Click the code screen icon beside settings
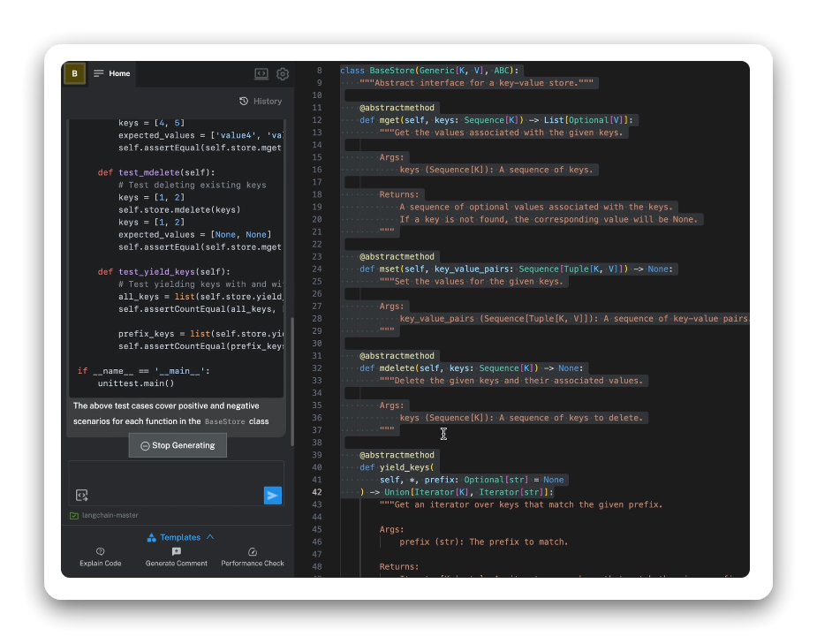The height and width of the screenshot is (644, 817). (x=261, y=74)
